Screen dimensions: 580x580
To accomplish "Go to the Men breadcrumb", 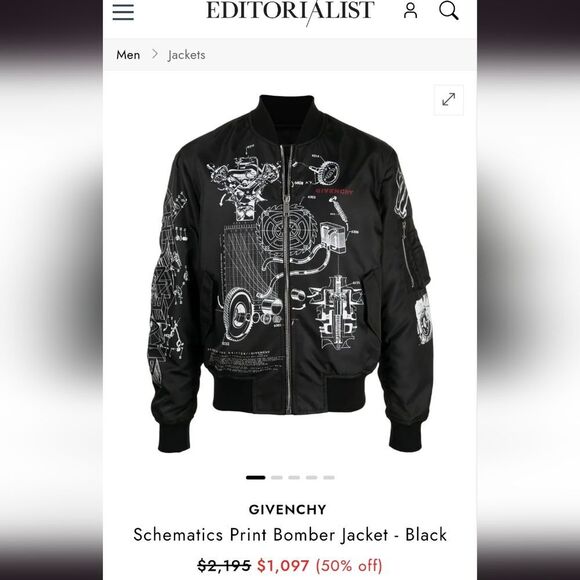I will [128, 55].
